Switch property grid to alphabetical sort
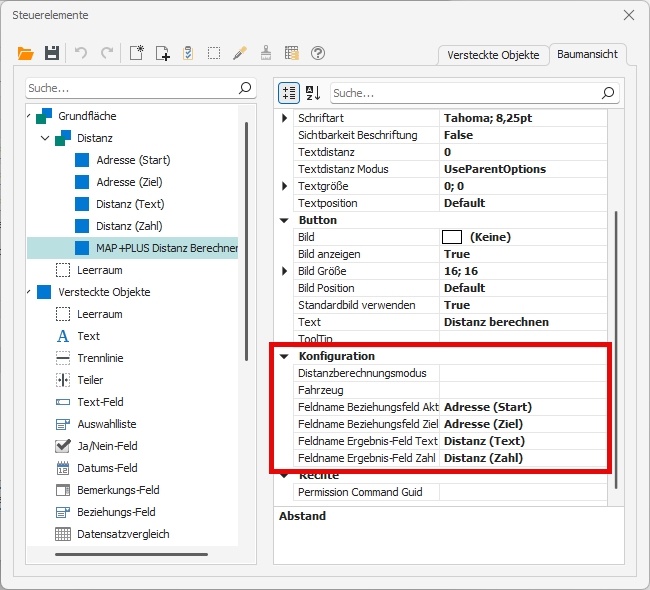This screenshot has height=590, width=650. [x=313, y=93]
